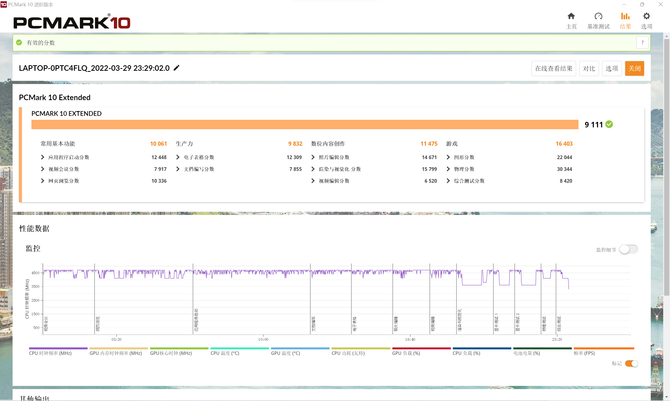Click the View Online Results (在线查看结果) button

[554, 68]
